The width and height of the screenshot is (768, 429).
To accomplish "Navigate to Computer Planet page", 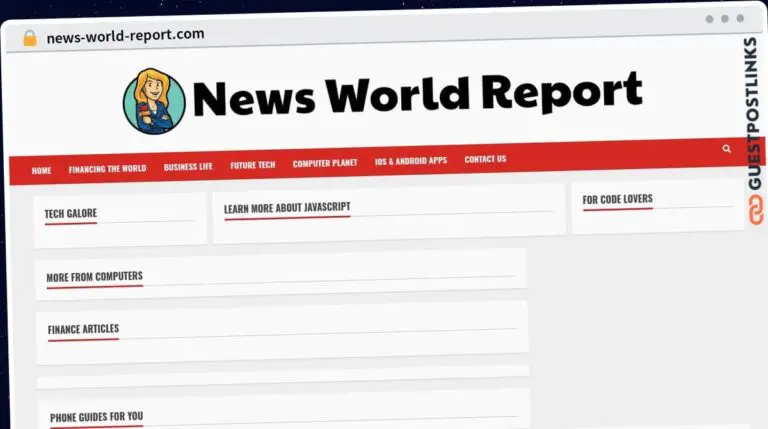I will tap(325, 162).
